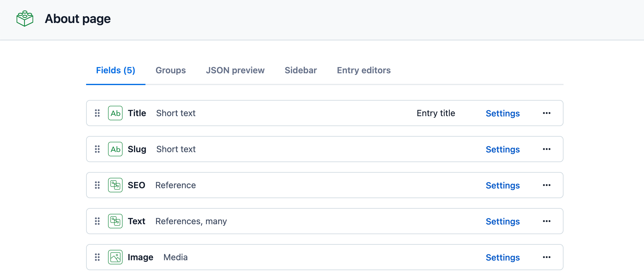Switch to the JSON preview tab
Screen dimensions: 644x277
[x=235, y=70]
